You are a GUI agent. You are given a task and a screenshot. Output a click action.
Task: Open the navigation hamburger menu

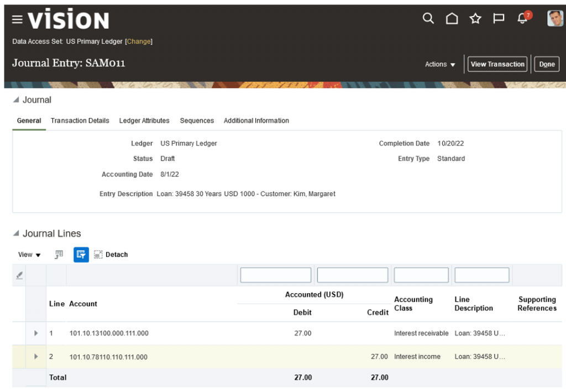pyautogui.click(x=17, y=18)
